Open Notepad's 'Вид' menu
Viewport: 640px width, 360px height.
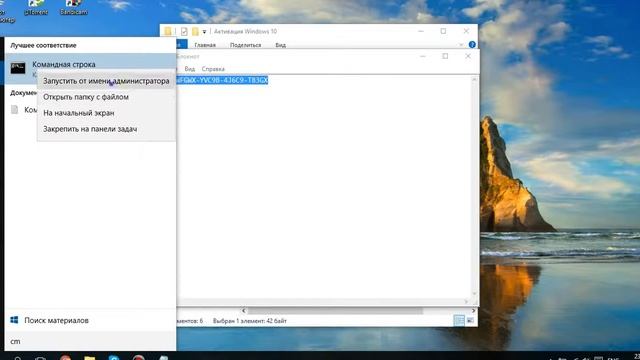pos(190,69)
